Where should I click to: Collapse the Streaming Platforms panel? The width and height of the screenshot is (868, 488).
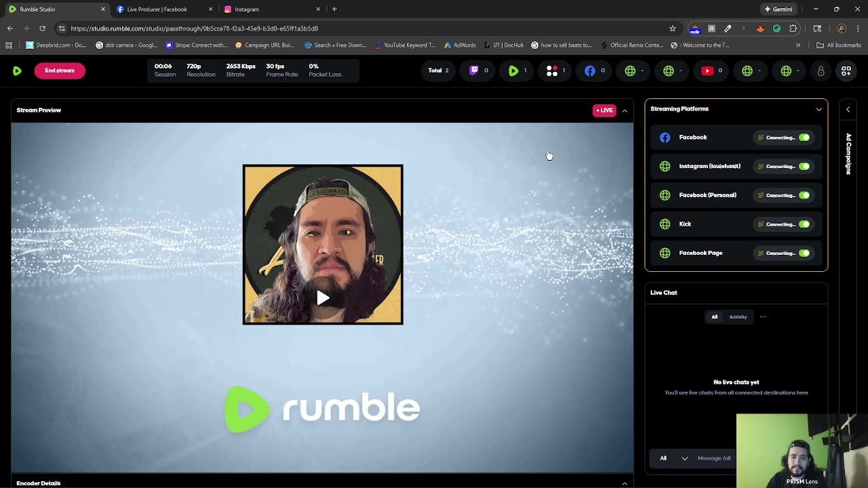tap(819, 109)
